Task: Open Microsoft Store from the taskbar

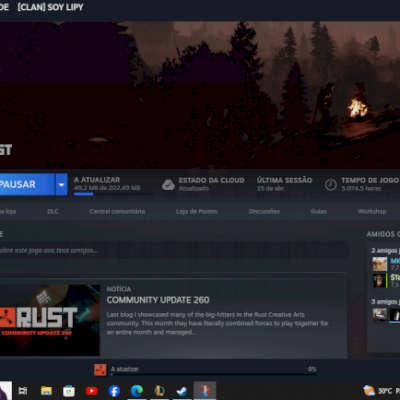Action: tap(69, 391)
